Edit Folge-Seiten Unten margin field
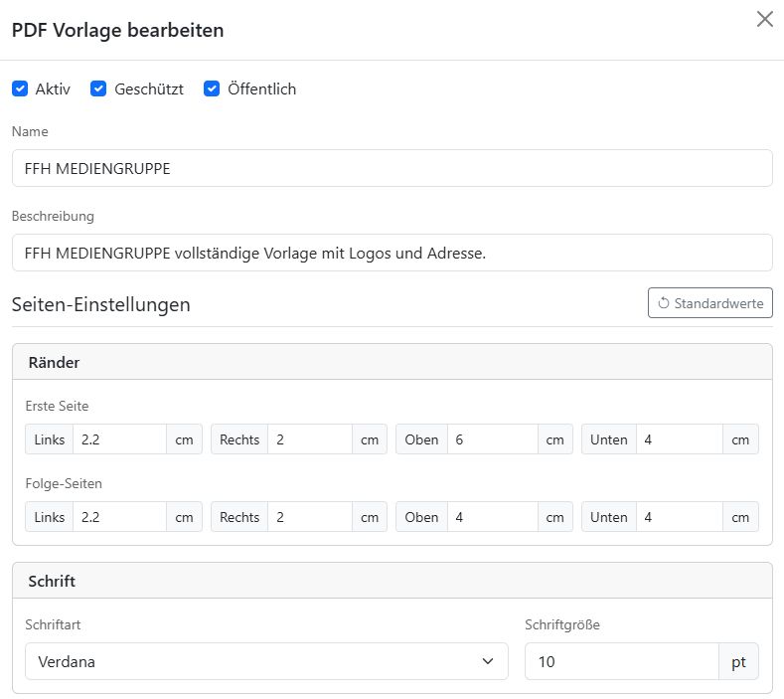Image resolution: width=784 pixels, height=699 pixels. click(680, 517)
